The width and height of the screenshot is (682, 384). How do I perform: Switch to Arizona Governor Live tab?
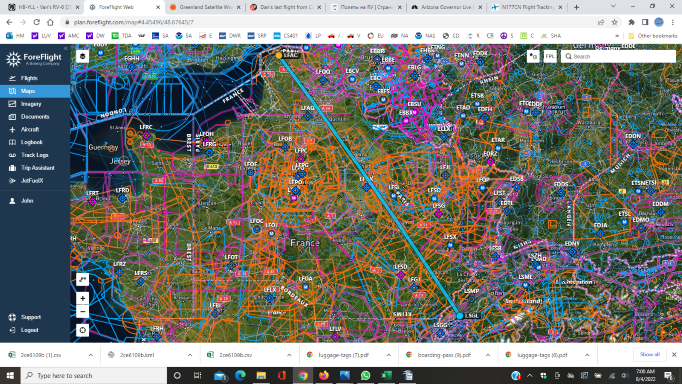pyautogui.click(x=447, y=7)
